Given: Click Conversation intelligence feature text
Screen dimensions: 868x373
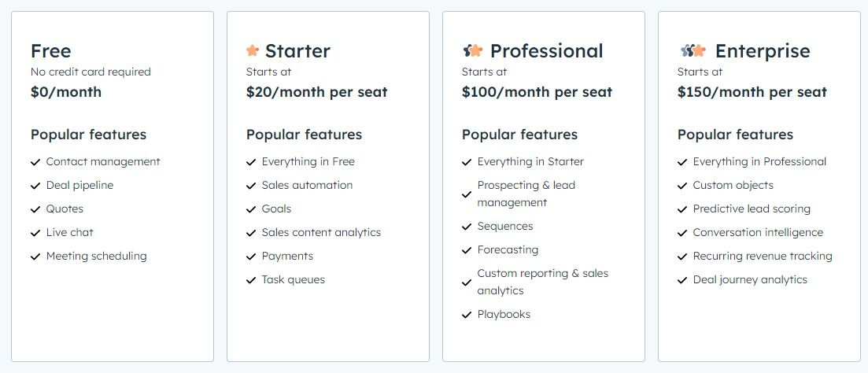Looking at the screenshot, I should 758,232.
